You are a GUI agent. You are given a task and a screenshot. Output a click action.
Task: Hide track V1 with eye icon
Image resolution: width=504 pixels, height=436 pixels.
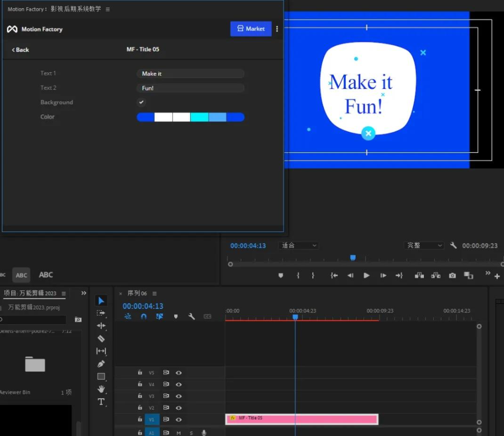[x=178, y=419]
